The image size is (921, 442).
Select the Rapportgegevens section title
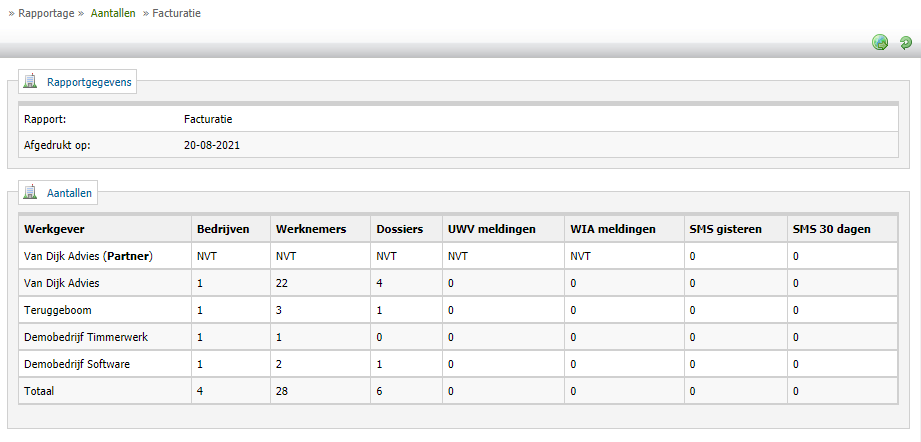point(89,82)
